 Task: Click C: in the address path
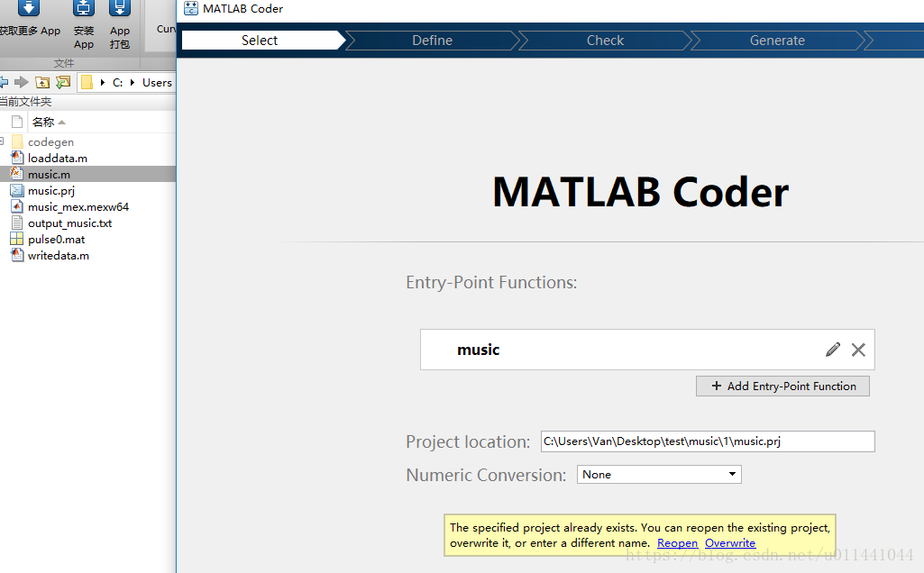(x=118, y=83)
